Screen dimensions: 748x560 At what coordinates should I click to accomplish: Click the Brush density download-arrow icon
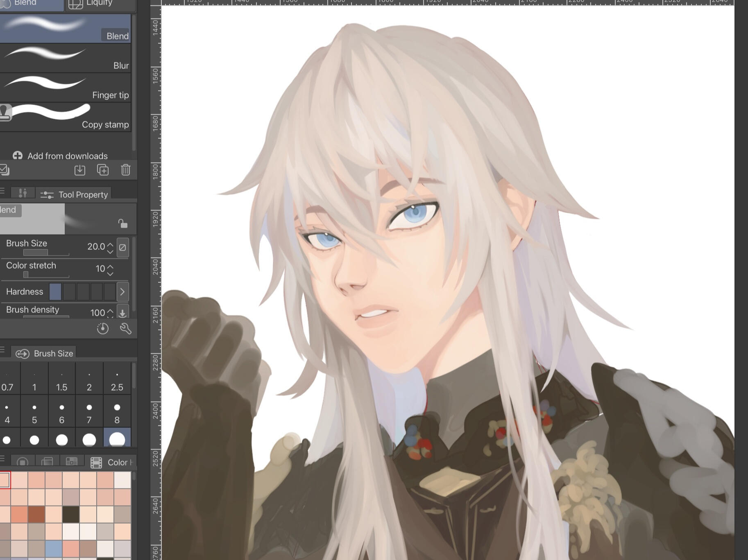point(122,312)
